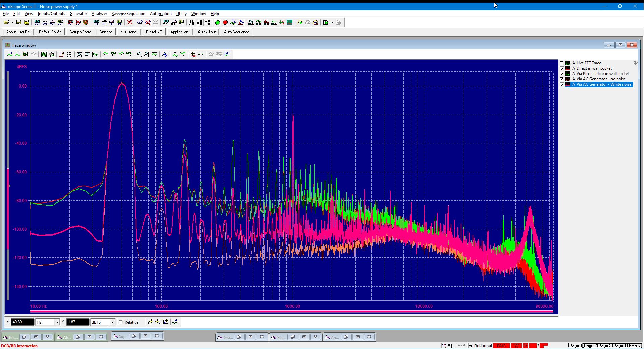Click the X cursor value field
This screenshot has height=349, width=644.
click(22, 322)
